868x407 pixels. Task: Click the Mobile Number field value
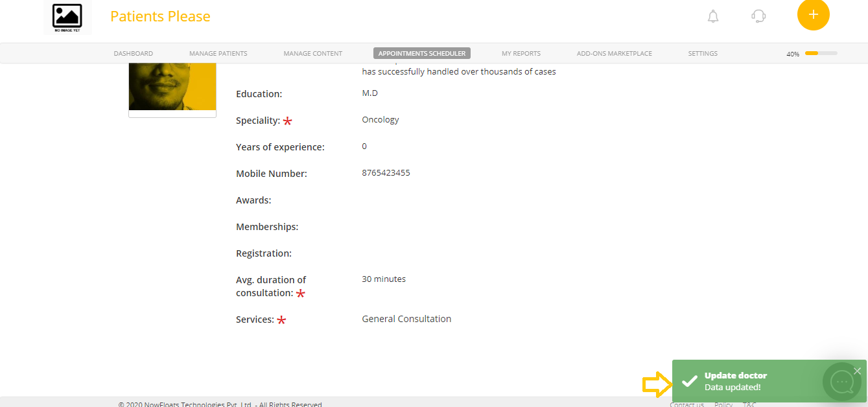coord(386,172)
